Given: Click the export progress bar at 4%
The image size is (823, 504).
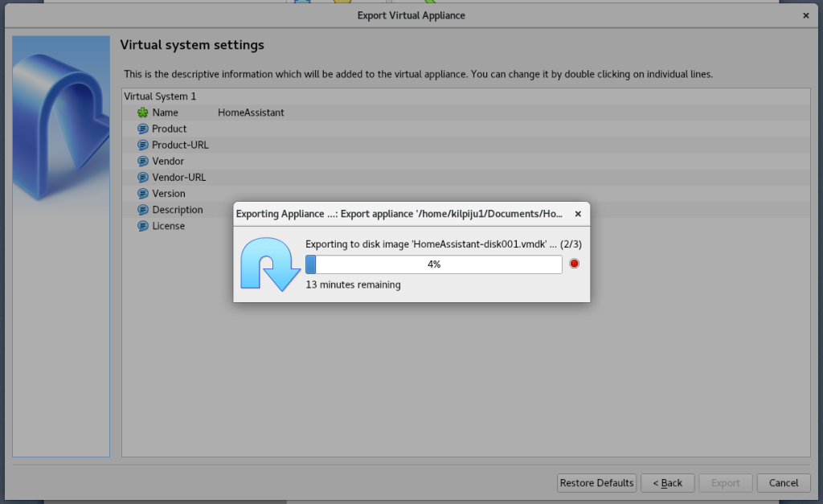Looking at the screenshot, I should click(x=433, y=264).
